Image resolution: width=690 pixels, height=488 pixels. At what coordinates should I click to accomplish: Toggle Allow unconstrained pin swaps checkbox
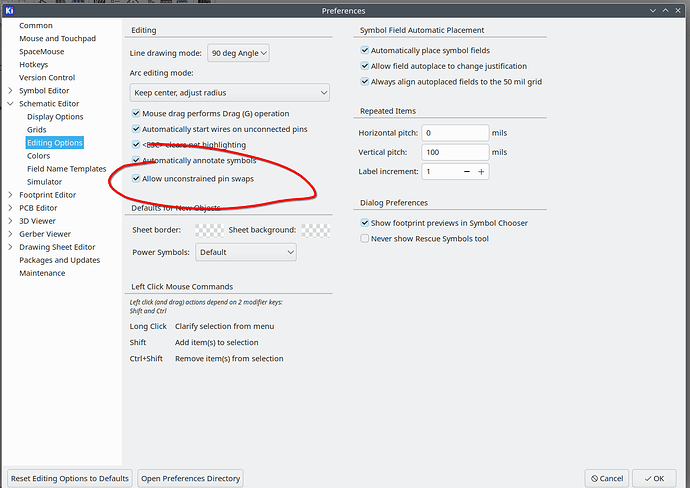(x=137, y=178)
